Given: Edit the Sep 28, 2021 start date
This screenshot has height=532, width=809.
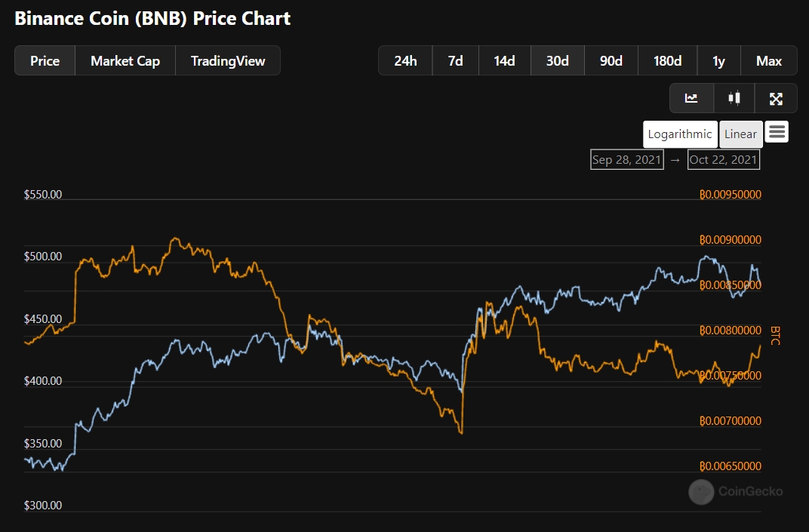Looking at the screenshot, I should pos(627,160).
